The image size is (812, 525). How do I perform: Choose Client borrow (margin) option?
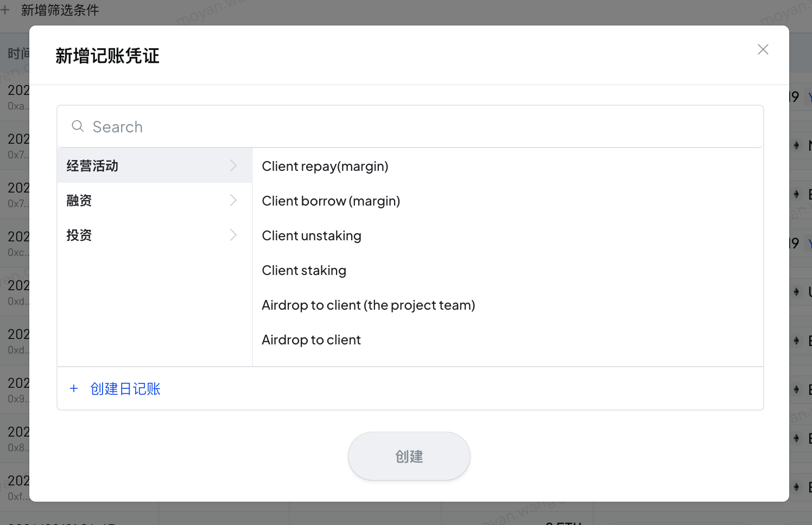click(331, 201)
